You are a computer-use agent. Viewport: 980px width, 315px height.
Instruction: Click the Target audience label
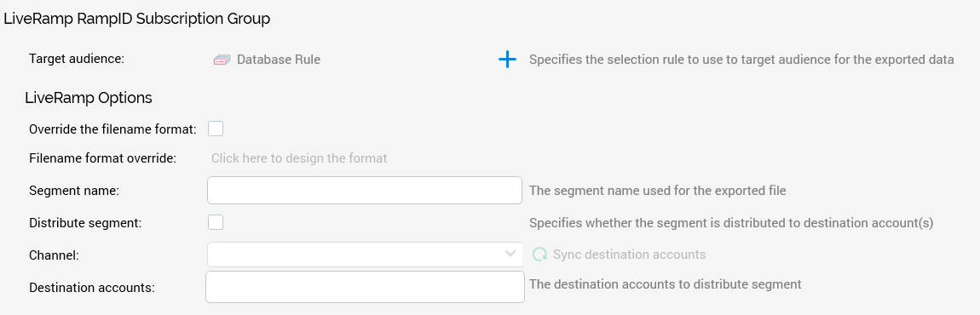tap(77, 59)
